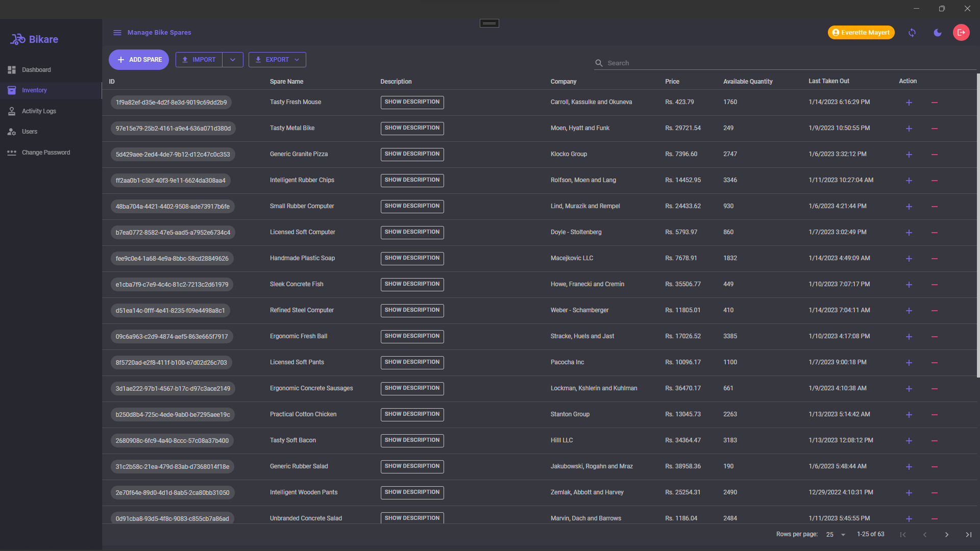This screenshot has height=551, width=980.
Task: Click the table vertical scrollbar
Action: 977,224
